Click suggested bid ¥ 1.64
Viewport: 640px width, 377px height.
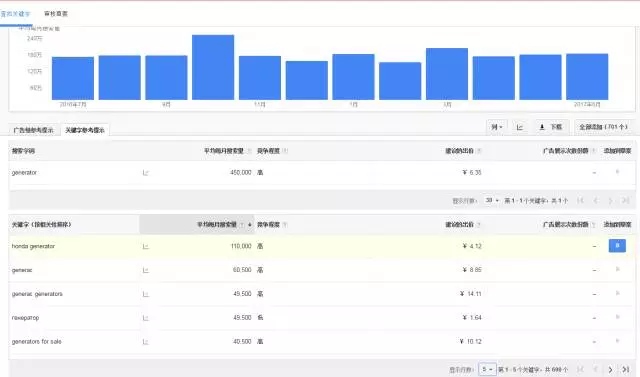pyautogui.click(x=472, y=318)
